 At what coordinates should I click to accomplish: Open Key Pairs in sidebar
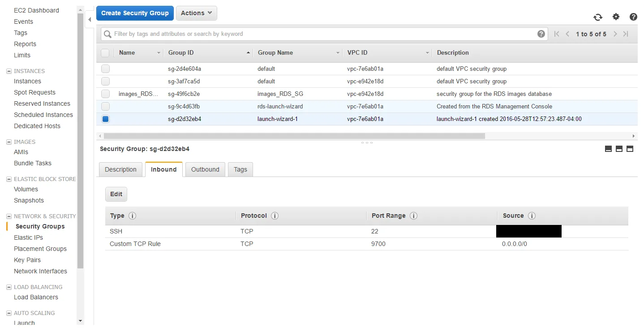[27, 260]
